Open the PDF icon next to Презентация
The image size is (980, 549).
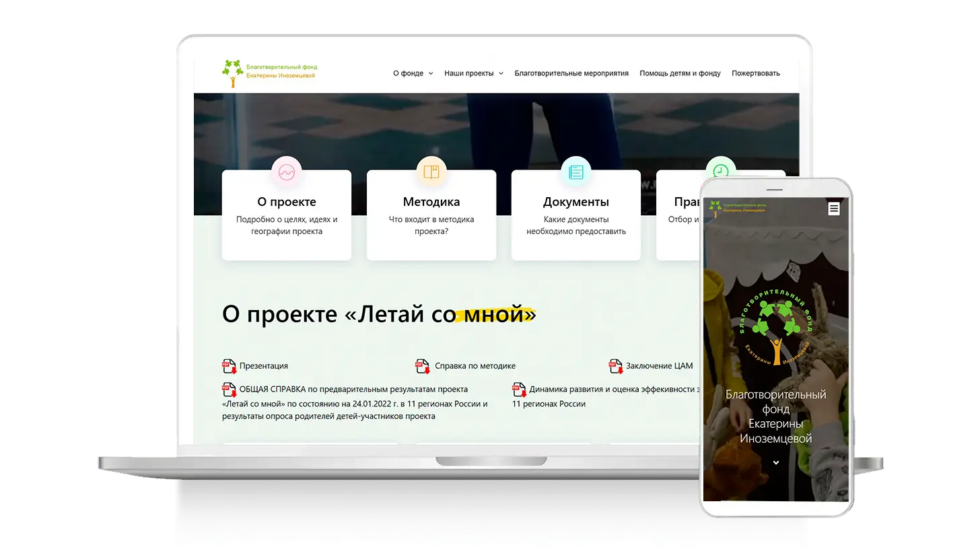(x=229, y=366)
